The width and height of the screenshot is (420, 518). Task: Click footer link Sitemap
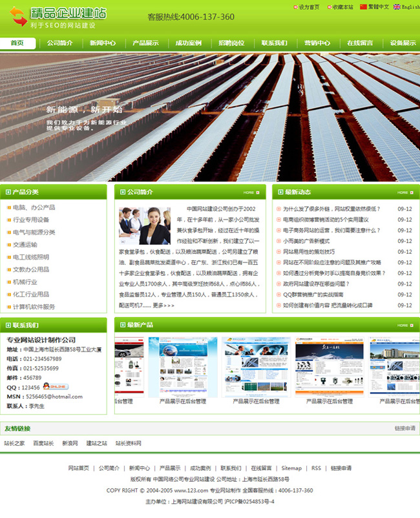(x=291, y=468)
